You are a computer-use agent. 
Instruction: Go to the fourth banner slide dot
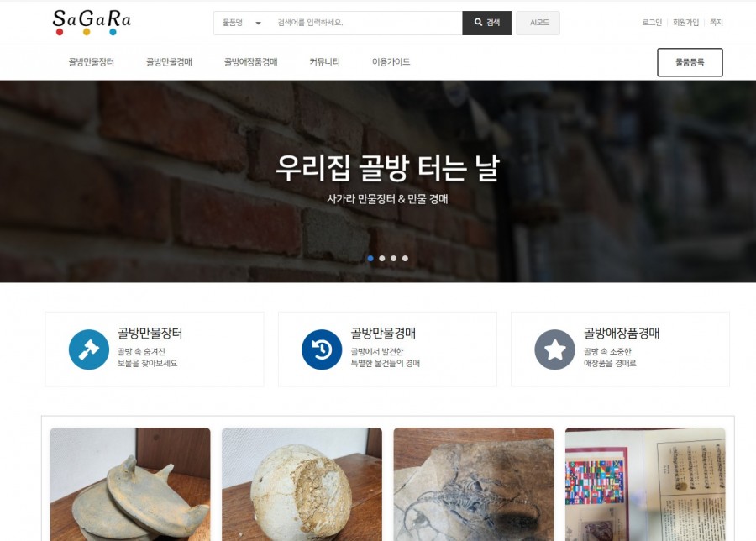coord(405,259)
